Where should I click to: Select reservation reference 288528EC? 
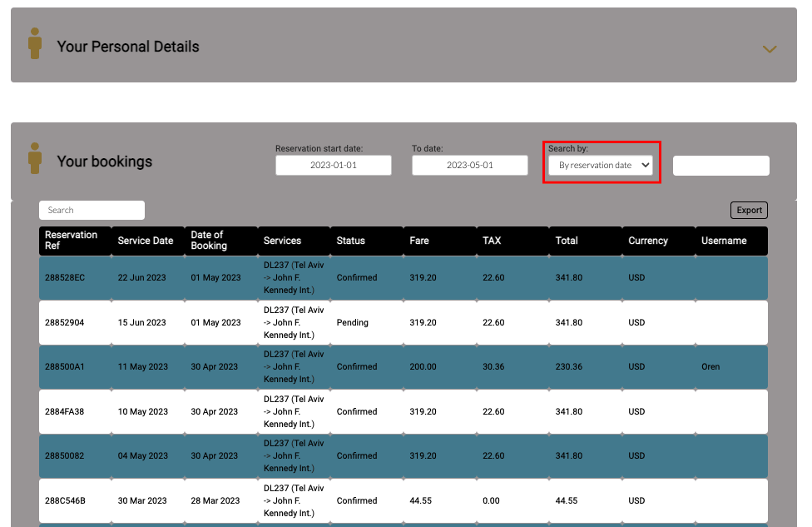[65, 278]
